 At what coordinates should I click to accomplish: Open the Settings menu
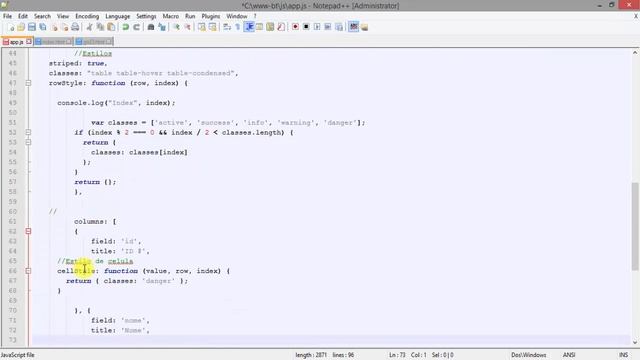(146, 16)
